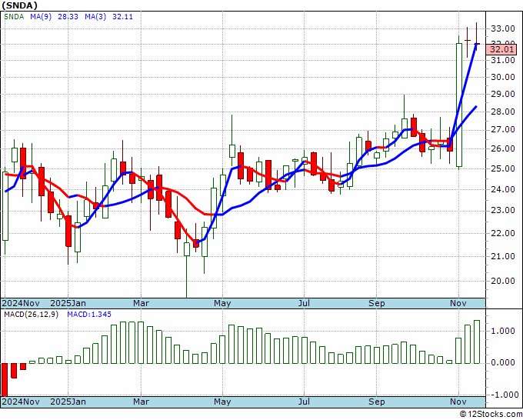
Task: Click the 33.00 price axis label
Action: coord(502,28)
